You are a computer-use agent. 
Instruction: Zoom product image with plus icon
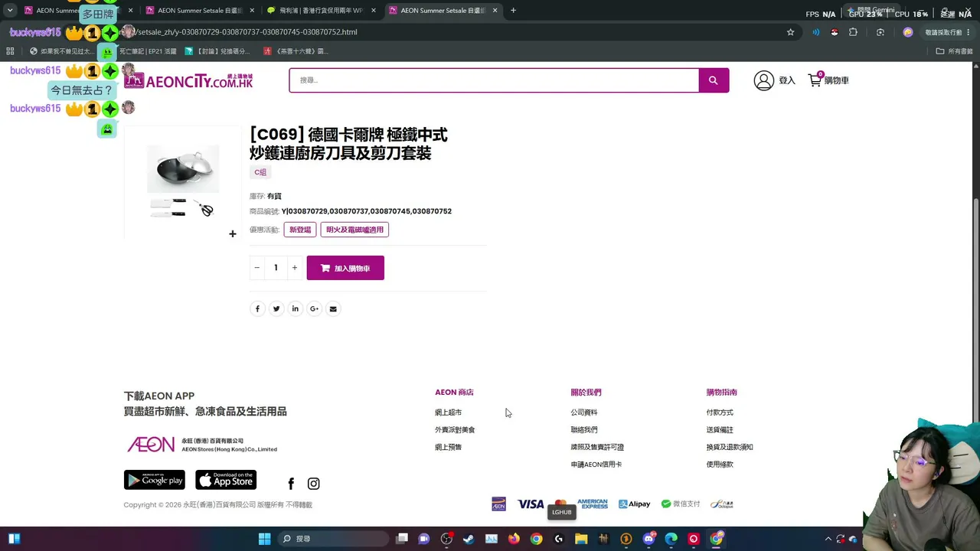pos(233,233)
